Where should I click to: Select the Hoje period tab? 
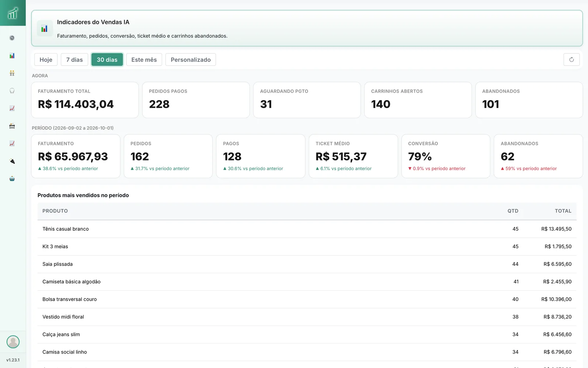[46, 60]
